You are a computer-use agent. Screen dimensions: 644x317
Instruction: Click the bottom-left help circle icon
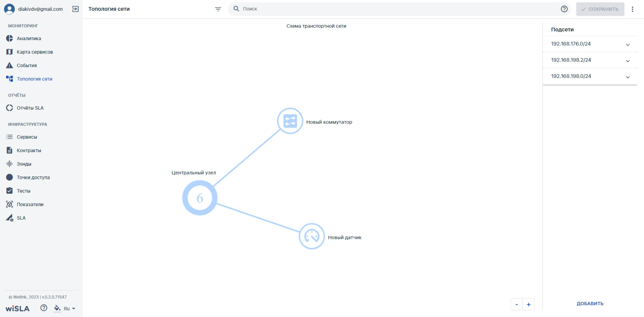pyautogui.click(x=44, y=308)
